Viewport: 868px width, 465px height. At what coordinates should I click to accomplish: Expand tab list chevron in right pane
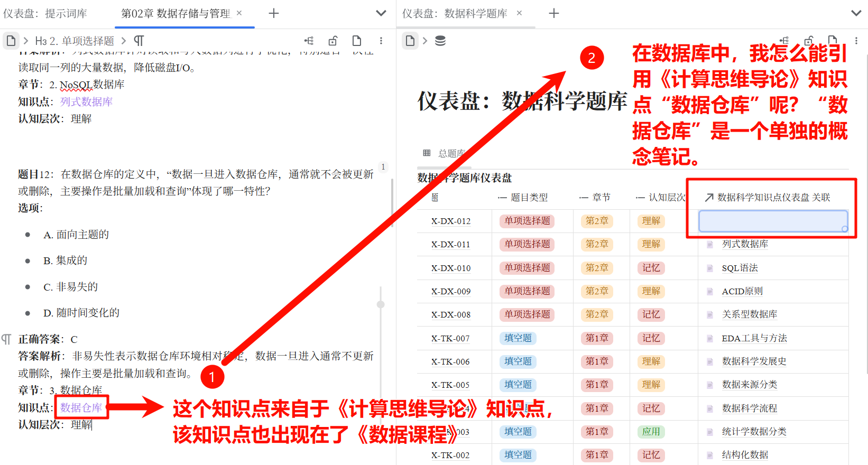pyautogui.click(x=856, y=13)
